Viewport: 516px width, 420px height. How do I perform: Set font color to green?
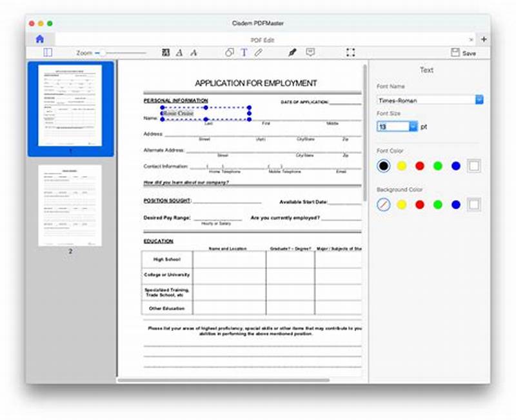(x=438, y=166)
